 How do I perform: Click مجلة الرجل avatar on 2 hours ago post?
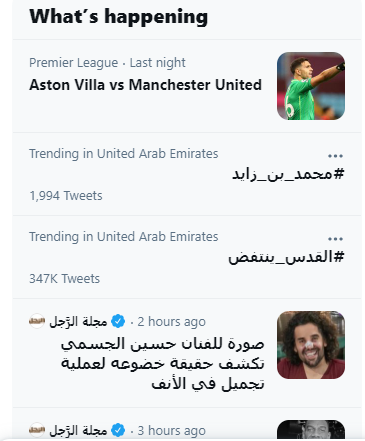(37, 321)
